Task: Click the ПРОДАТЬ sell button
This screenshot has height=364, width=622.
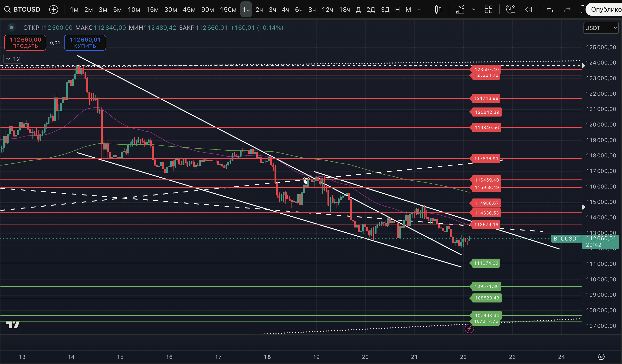Action: point(25,43)
